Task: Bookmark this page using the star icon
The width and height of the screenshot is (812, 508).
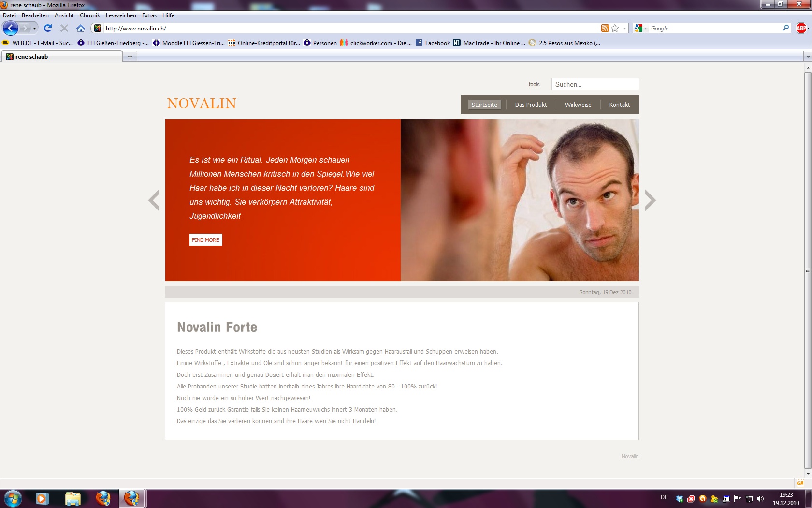Action: point(615,29)
